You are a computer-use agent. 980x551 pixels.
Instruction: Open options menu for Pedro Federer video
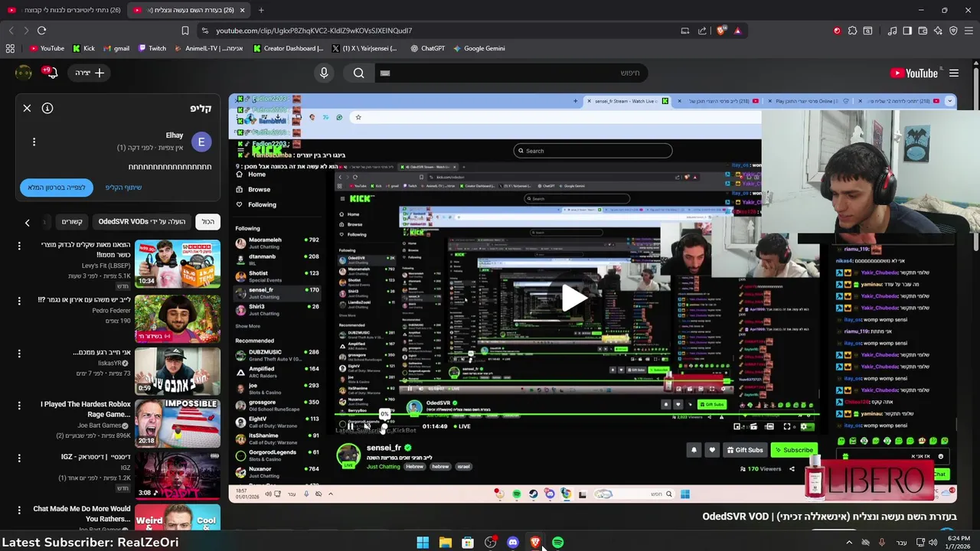[x=19, y=301]
